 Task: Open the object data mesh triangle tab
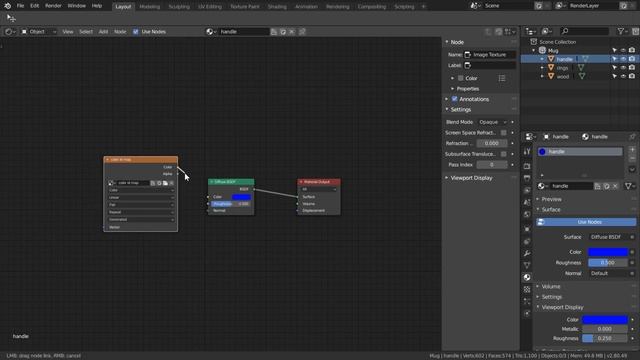pyautogui.click(x=527, y=265)
